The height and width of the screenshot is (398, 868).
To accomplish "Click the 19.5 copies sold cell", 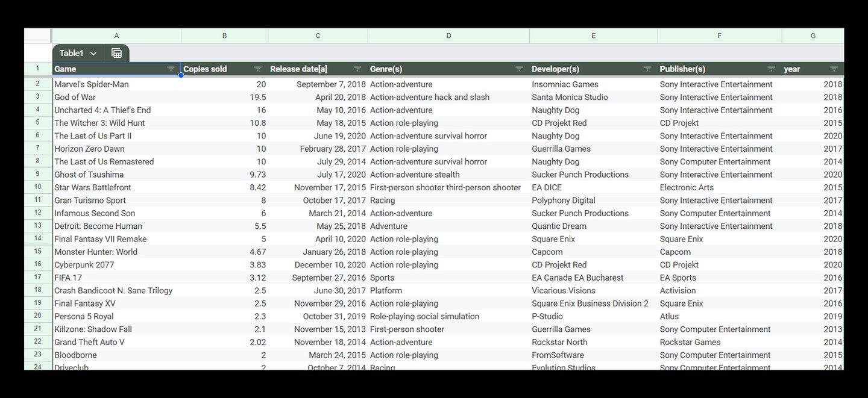I will [x=224, y=97].
